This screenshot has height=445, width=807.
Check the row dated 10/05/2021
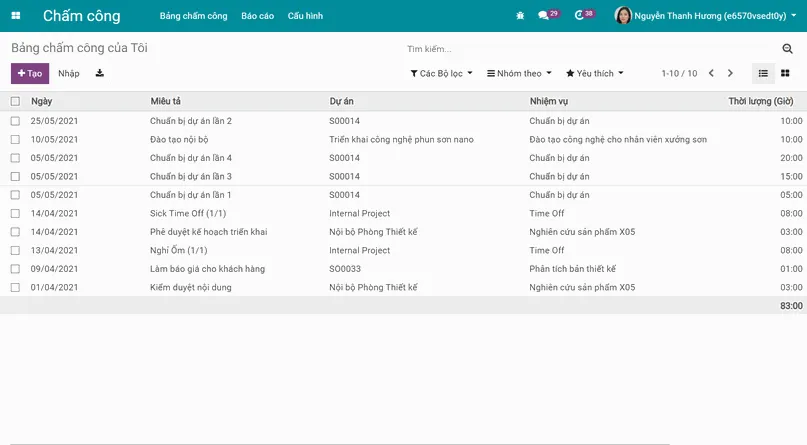click(15, 139)
